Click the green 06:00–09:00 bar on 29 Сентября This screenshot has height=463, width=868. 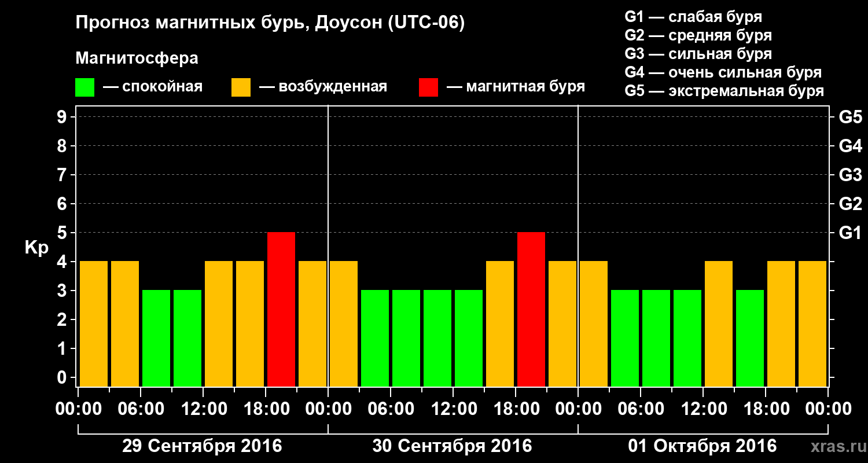click(156, 339)
